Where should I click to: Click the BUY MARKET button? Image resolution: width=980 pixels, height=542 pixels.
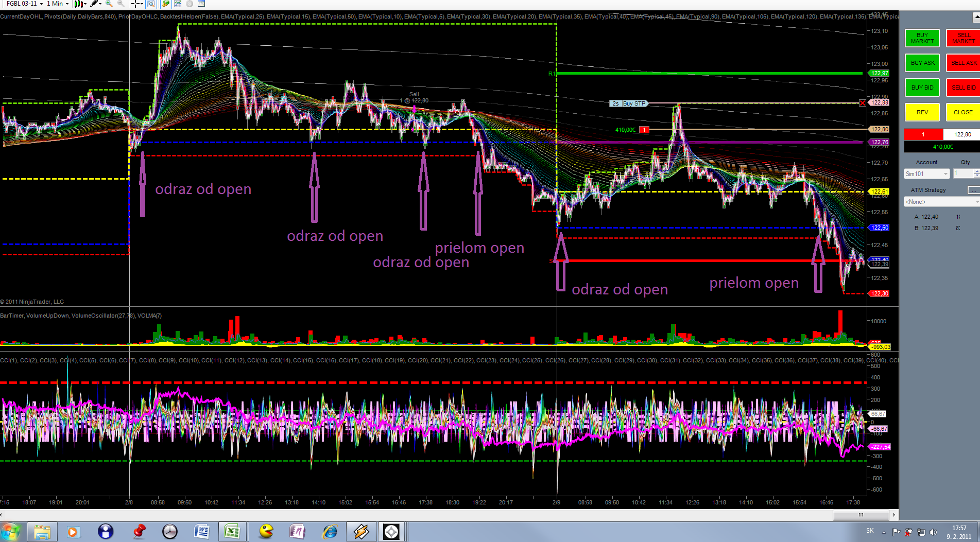coord(922,38)
